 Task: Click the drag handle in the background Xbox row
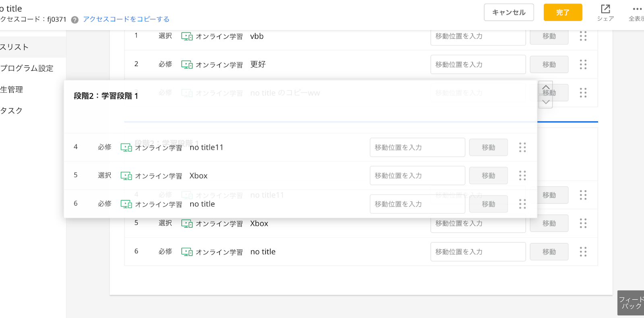(x=583, y=223)
